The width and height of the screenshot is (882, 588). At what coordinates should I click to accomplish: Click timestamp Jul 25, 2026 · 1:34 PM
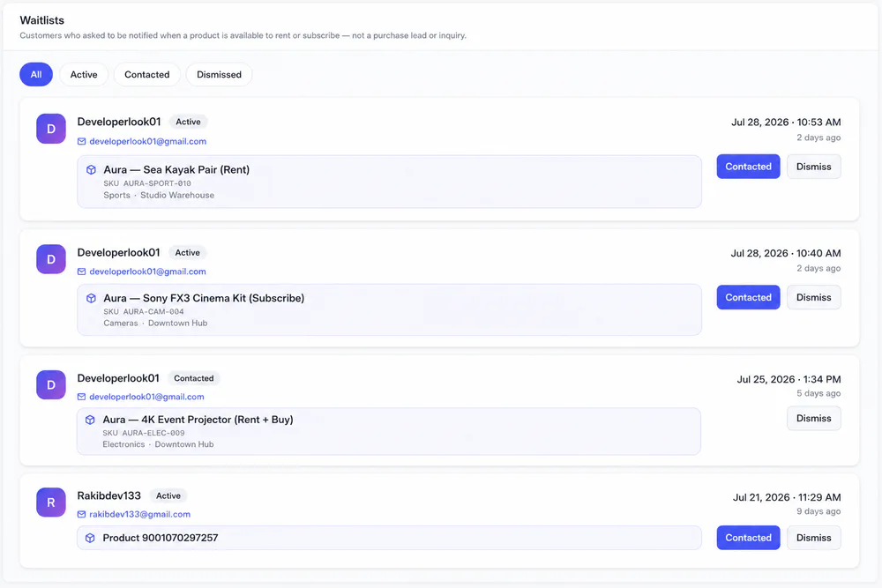click(x=789, y=379)
